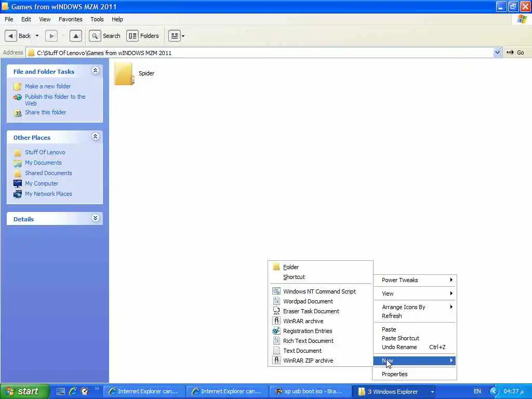This screenshot has height=399, width=532.
Task: Open Shared Documents link
Action: tap(48, 173)
